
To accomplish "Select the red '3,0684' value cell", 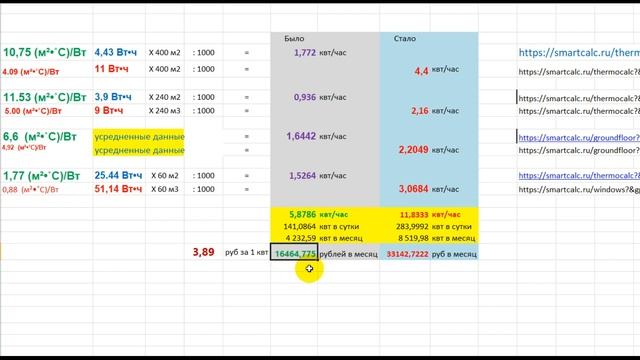I will coord(413,189).
